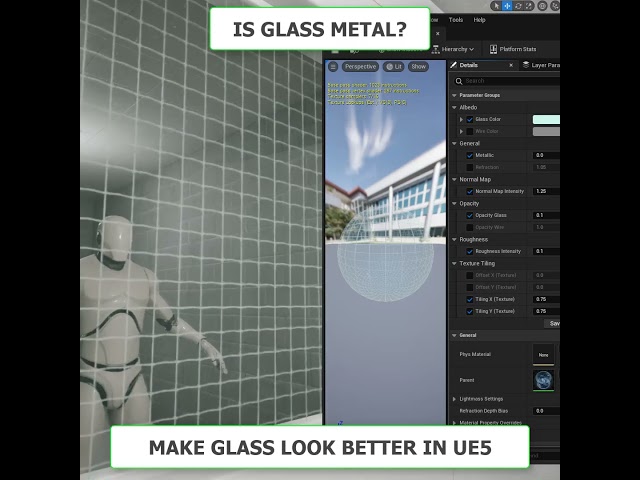
Task: Enable the Refraction parameter checkbox
Action: (x=470, y=167)
